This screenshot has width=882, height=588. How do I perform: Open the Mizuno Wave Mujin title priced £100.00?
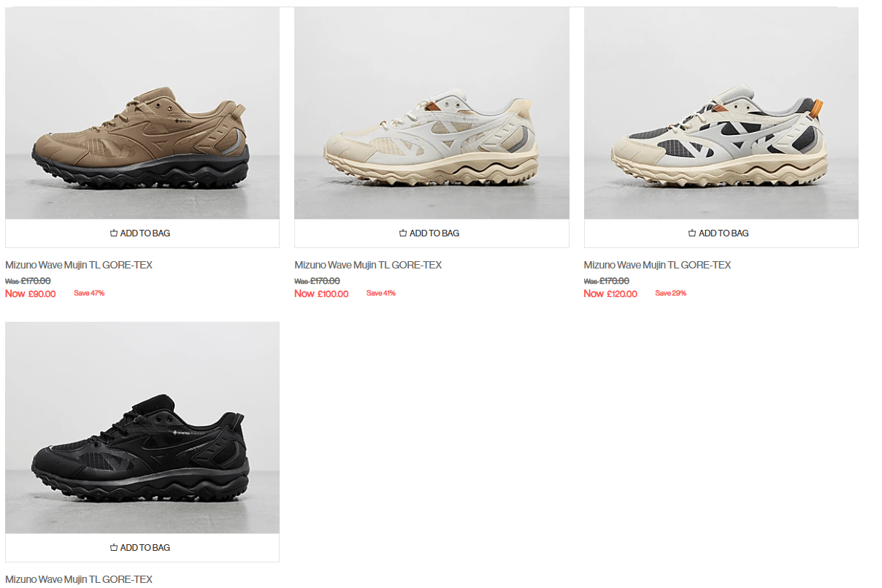(368, 265)
